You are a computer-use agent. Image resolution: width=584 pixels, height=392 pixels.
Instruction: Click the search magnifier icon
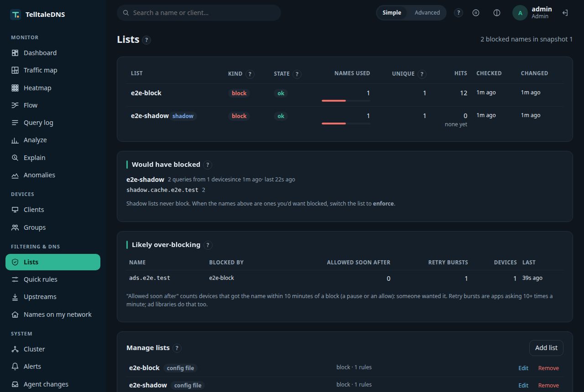[126, 13]
